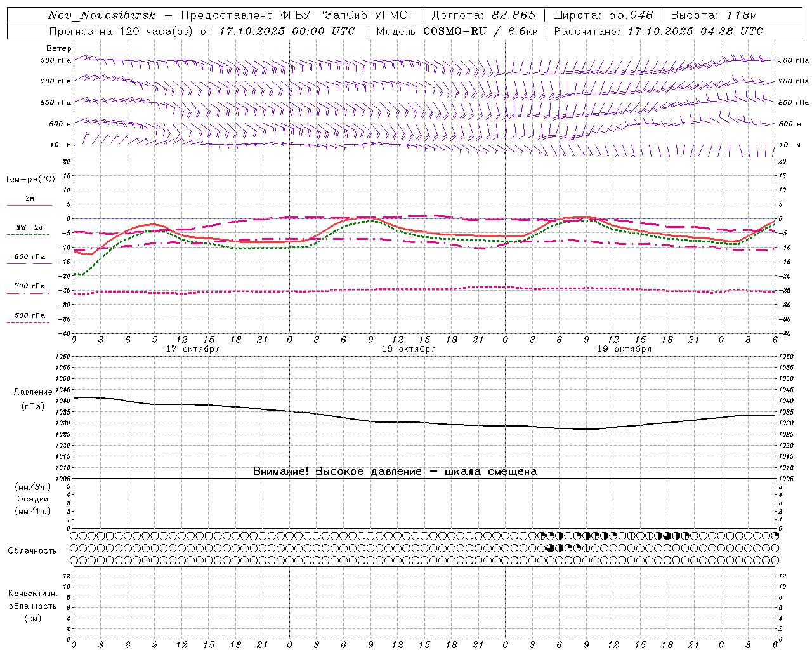Click the '(мм/1ч.)' precipitation unit label
This screenshot has height=650, width=812.
coord(33,511)
